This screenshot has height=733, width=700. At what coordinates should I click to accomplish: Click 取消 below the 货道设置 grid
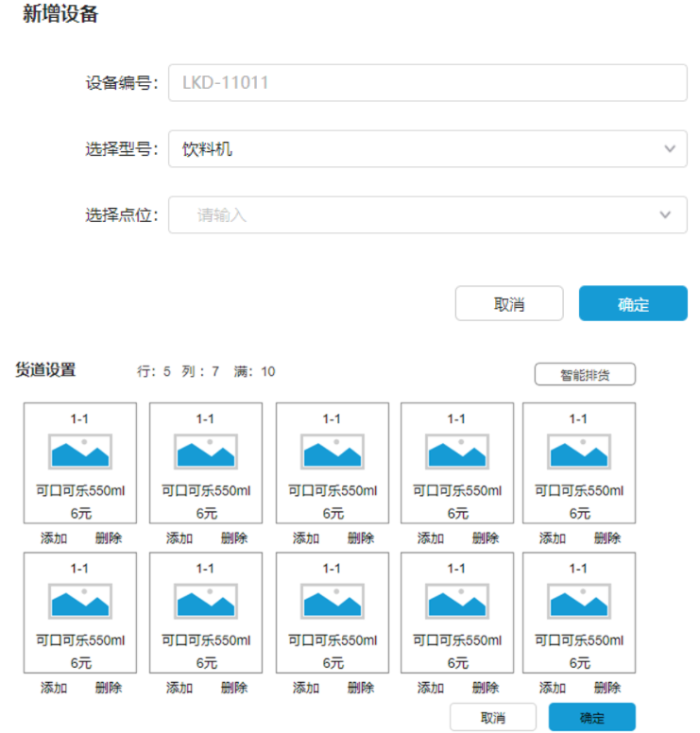[493, 717]
